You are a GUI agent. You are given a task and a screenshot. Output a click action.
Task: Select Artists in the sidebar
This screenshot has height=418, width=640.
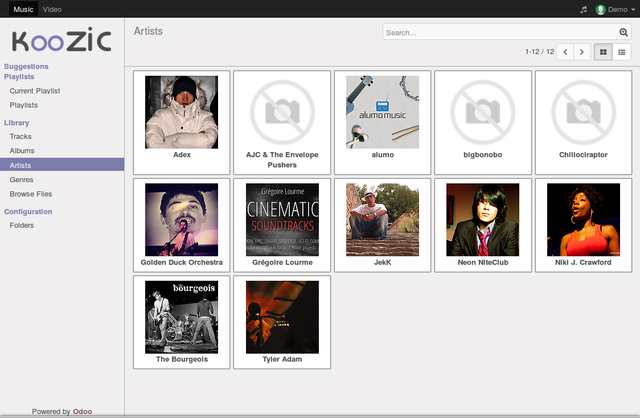[62, 165]
